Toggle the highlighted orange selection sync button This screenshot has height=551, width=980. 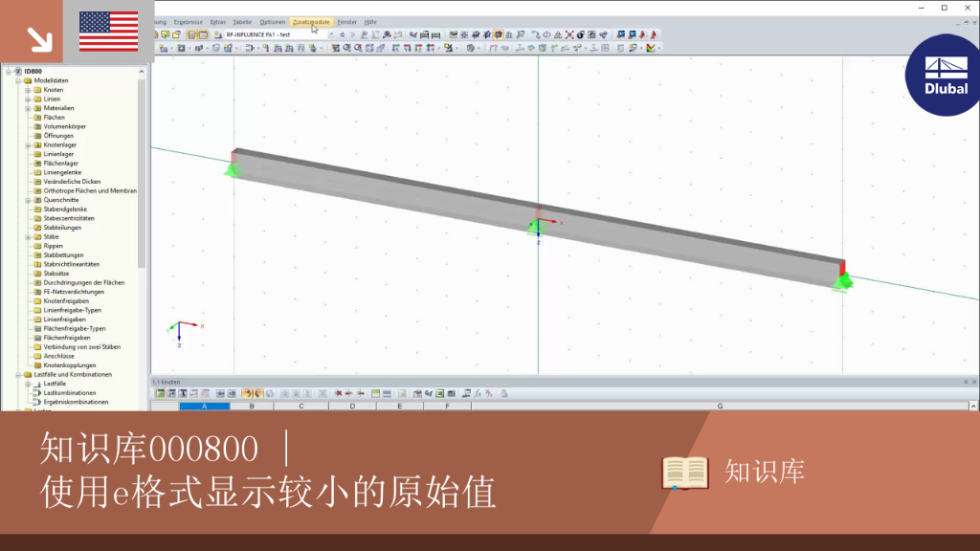pos(248,393)
